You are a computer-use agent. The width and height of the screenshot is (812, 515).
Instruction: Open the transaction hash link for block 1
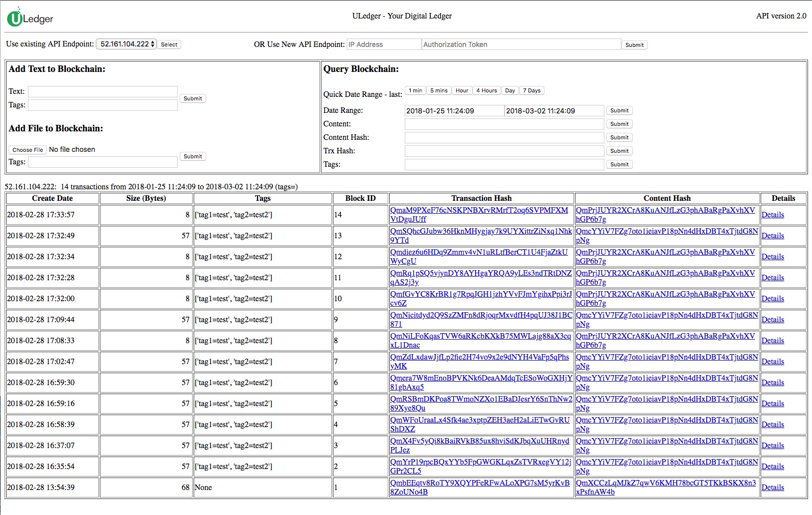(479, 483)
